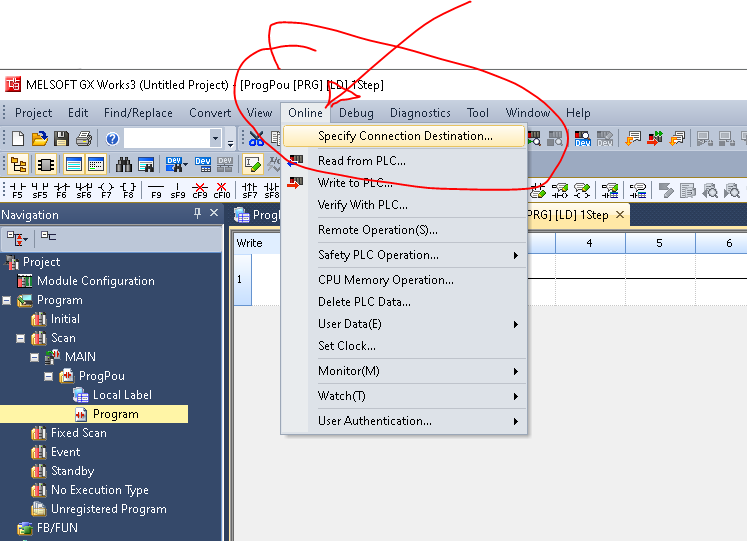Click the Print toolbar icon
Viewport: 747px width, 541px height.
[84, 139]
